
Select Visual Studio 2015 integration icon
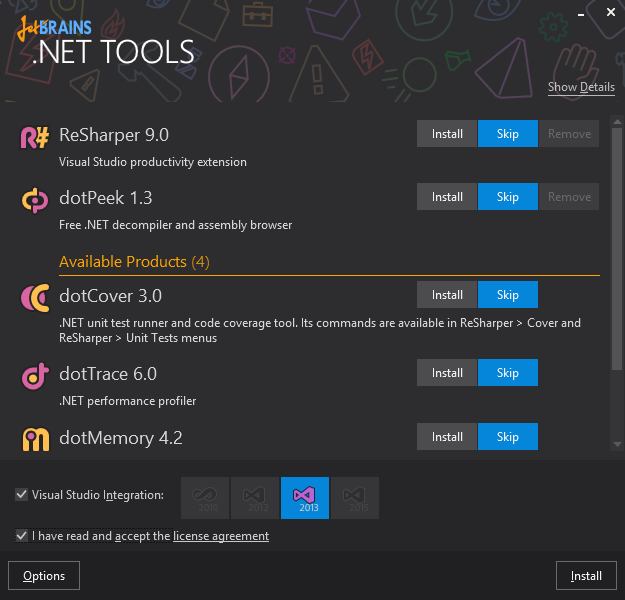pos(355,498)
